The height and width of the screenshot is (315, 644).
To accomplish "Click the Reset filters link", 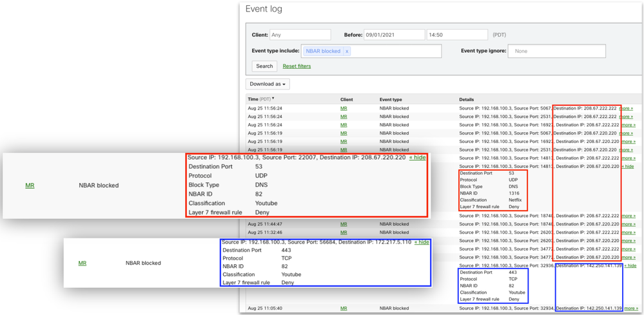I will click(x=297, y=66).
